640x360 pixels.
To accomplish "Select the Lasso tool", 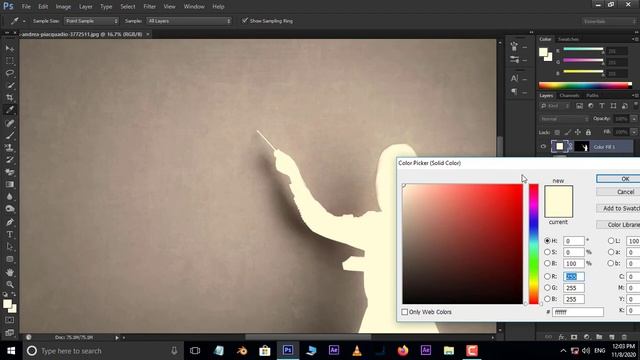I will [10, 73].
